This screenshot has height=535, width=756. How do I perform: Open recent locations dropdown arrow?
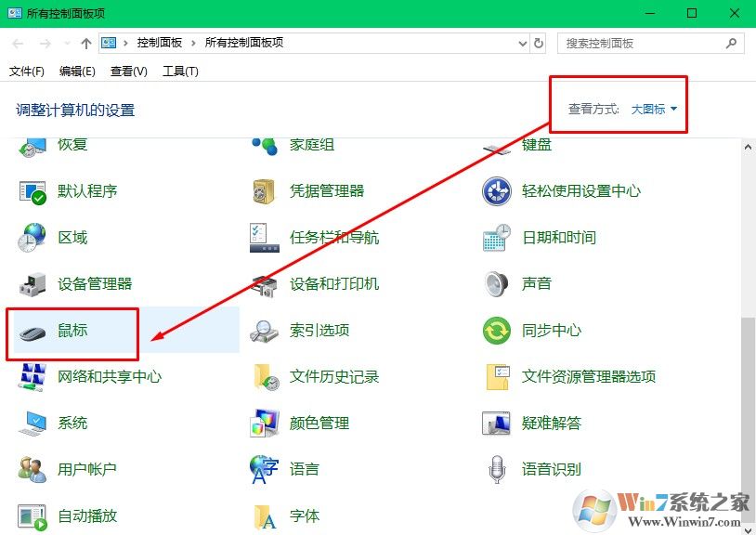coord(67,44)
